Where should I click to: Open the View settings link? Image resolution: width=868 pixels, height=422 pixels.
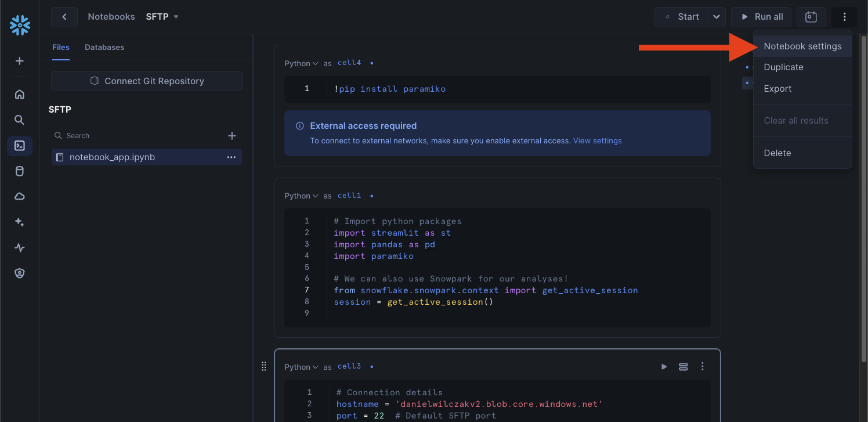597,140
